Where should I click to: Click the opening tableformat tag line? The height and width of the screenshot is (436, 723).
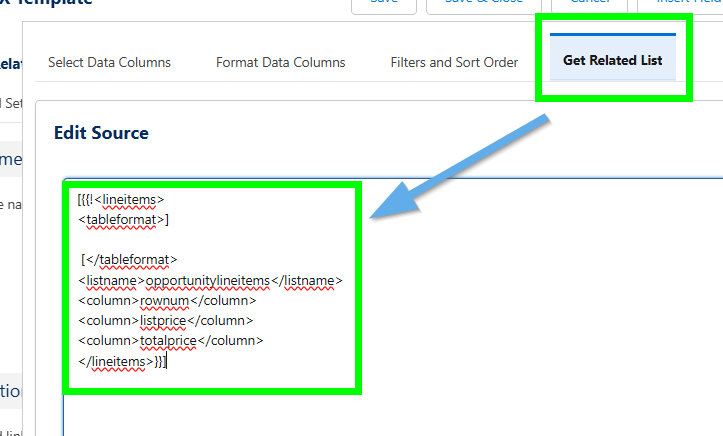coord(123,219)
